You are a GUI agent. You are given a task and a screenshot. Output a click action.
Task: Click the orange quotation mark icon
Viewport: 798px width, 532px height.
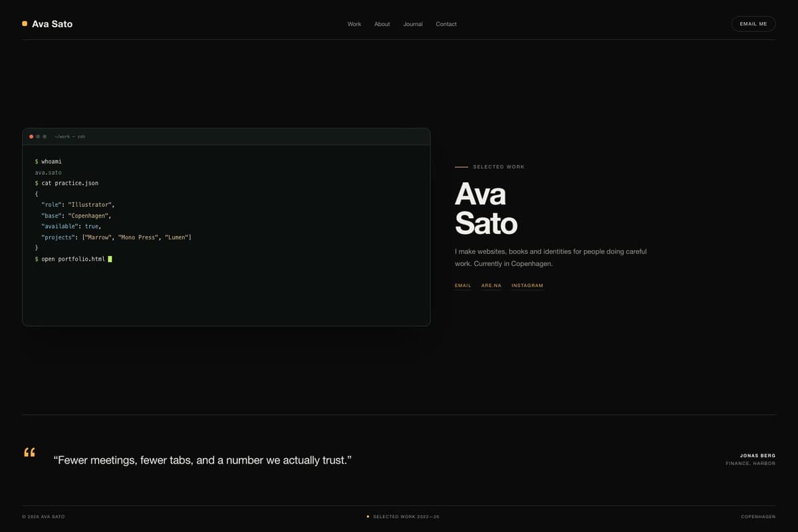coord(29,453)
